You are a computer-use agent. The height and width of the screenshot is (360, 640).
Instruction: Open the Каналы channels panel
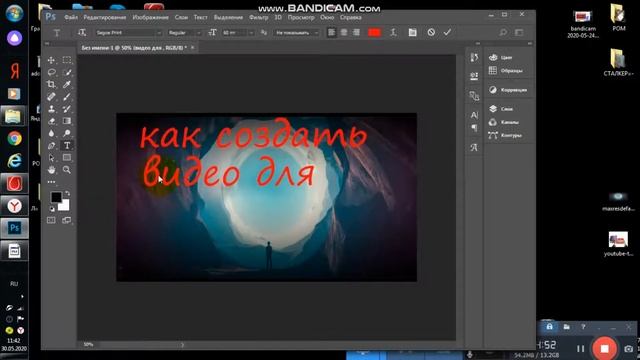(x=509, y=122)
